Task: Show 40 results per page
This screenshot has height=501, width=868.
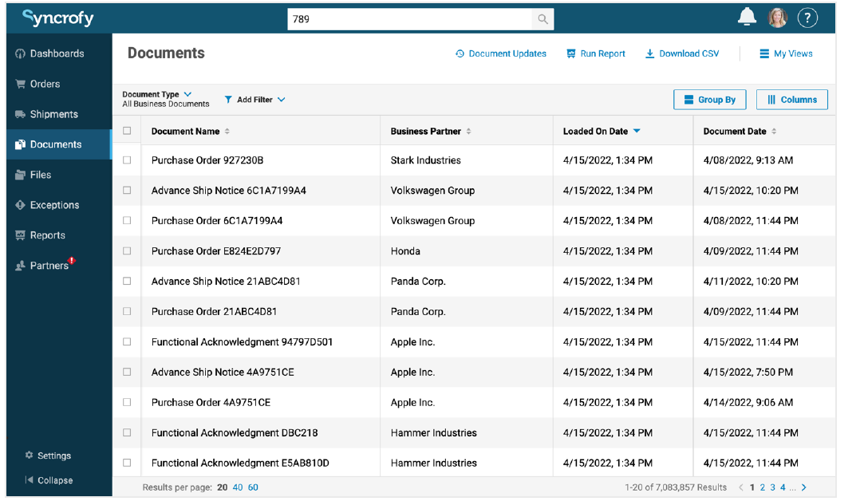Action: pos(238,487)
